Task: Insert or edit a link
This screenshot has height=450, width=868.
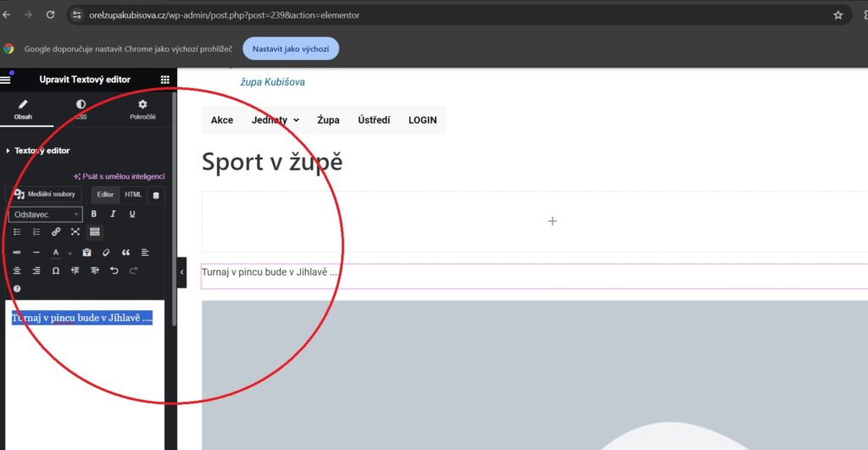Action: 56,232
